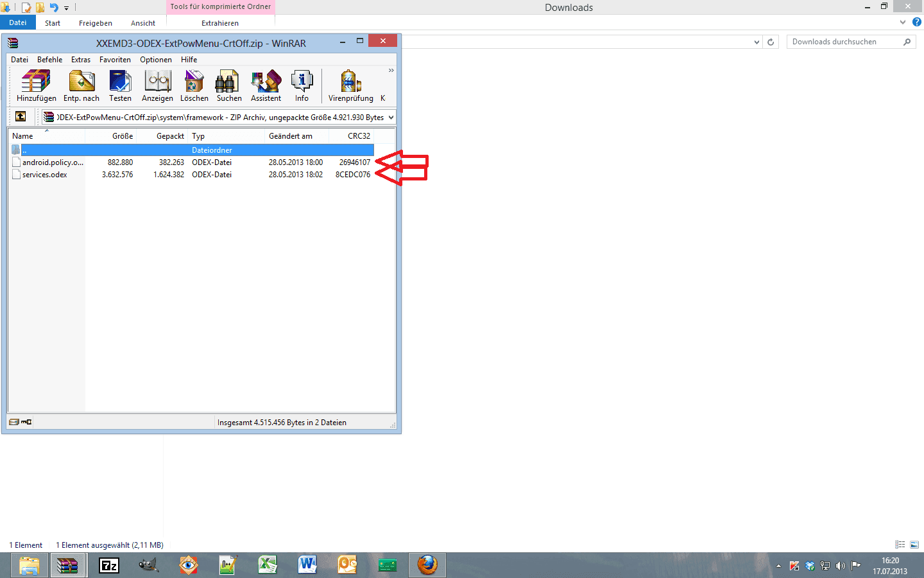The width and height of the screenshot is (924, 578).
Task: Open the Notepad++ taskbar icon
Action: [228, 565]
